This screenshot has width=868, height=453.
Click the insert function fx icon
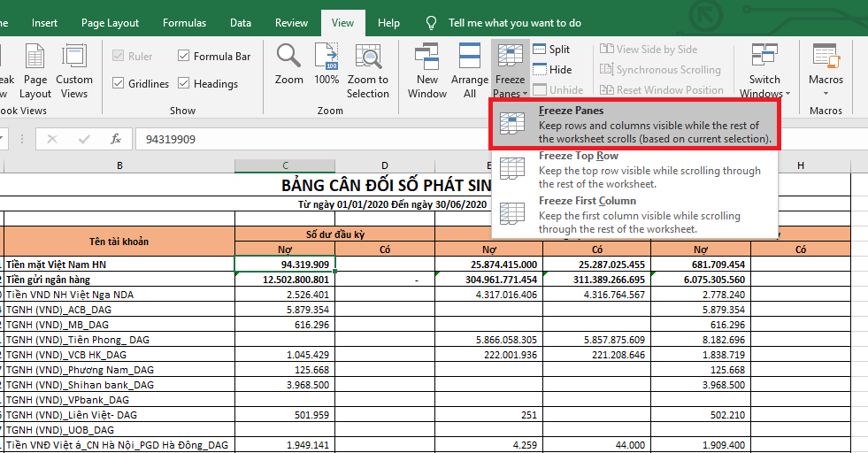[x=116, y=139]
